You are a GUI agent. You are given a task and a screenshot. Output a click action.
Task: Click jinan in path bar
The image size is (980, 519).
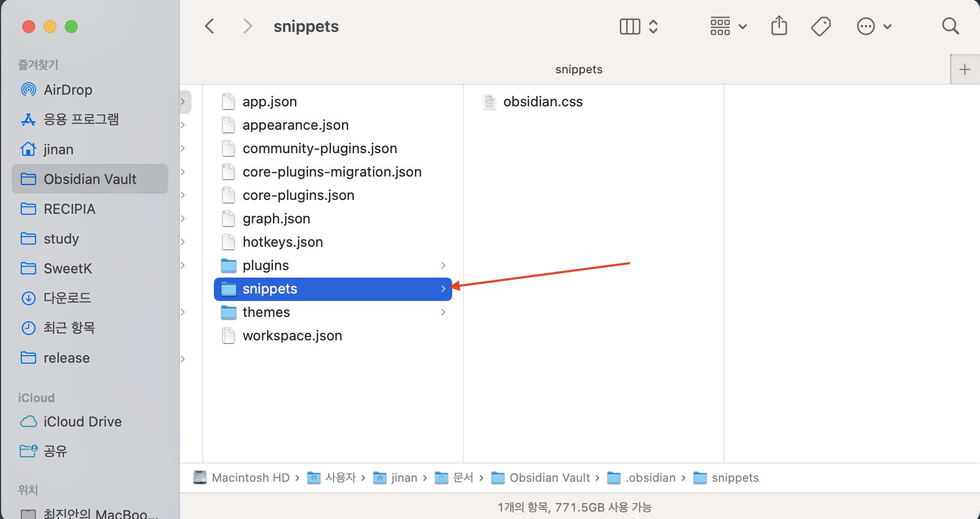(395, 478)
